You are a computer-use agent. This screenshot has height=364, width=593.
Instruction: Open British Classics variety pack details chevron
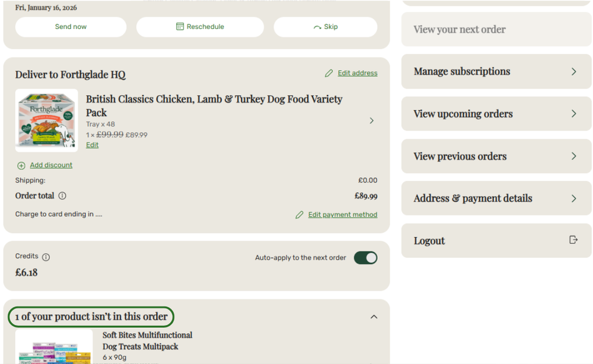371,120
